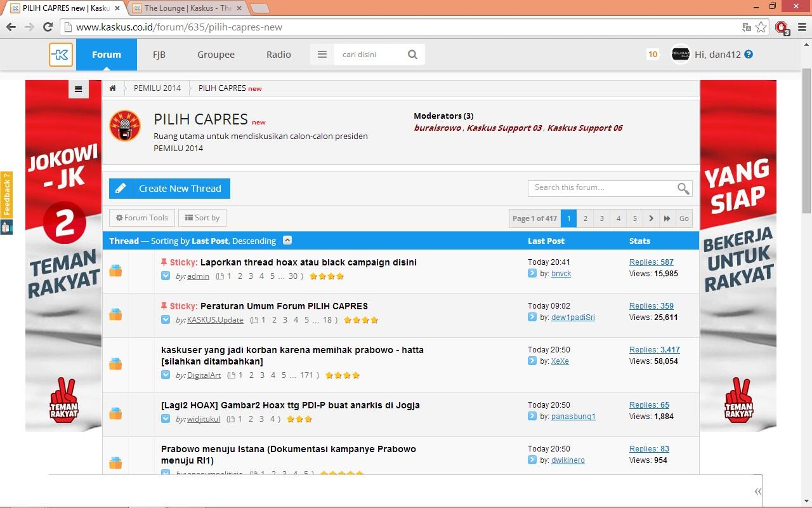This screenshot has height=508, width=812.
Task: Expand the bottom panel chevron
Action: [x=757, y=491]
